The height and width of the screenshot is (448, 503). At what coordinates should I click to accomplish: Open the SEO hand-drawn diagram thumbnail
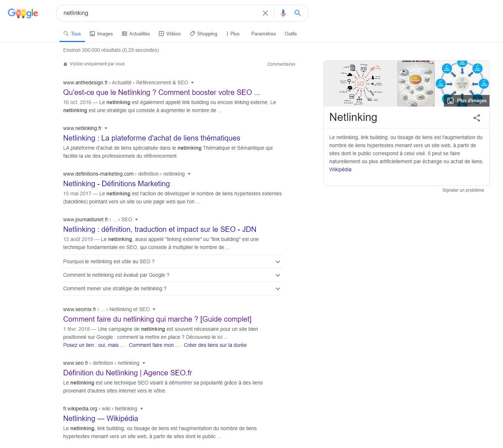click(x=360, y=84)
